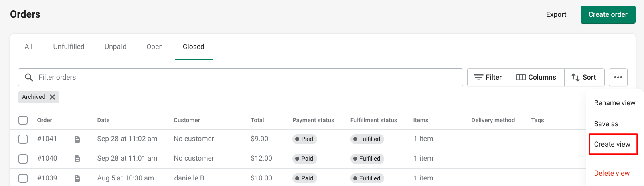Click the Export link

[x=556, y=14]
